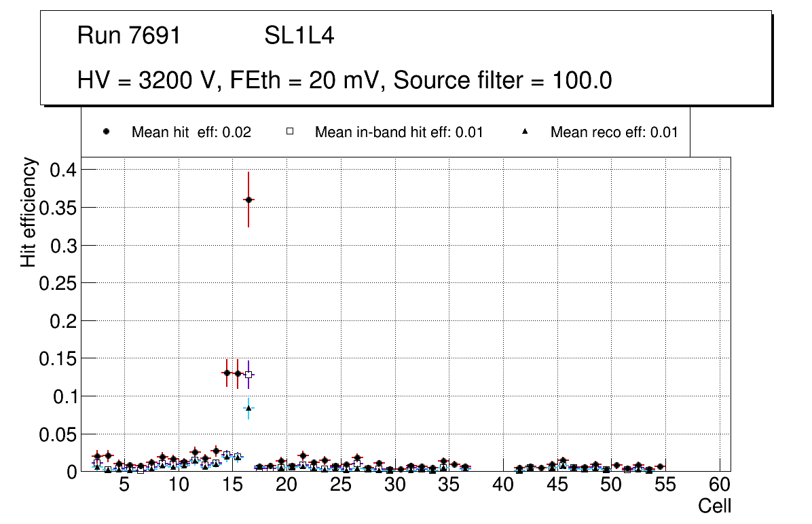Click the 60 tick label on x-axis
This screenshot has width=812, height=524.
720,485
